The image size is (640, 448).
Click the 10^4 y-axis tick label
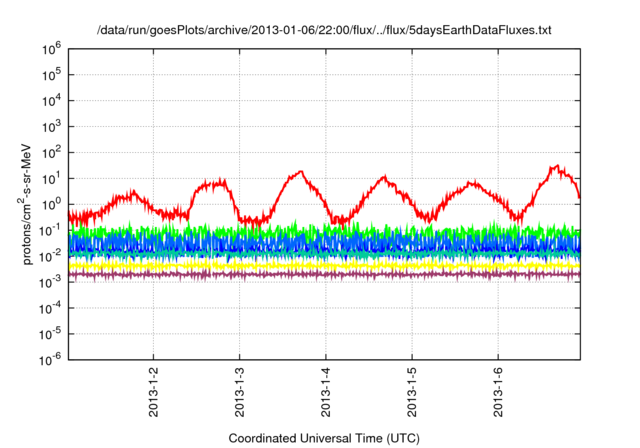click(51, 101)
